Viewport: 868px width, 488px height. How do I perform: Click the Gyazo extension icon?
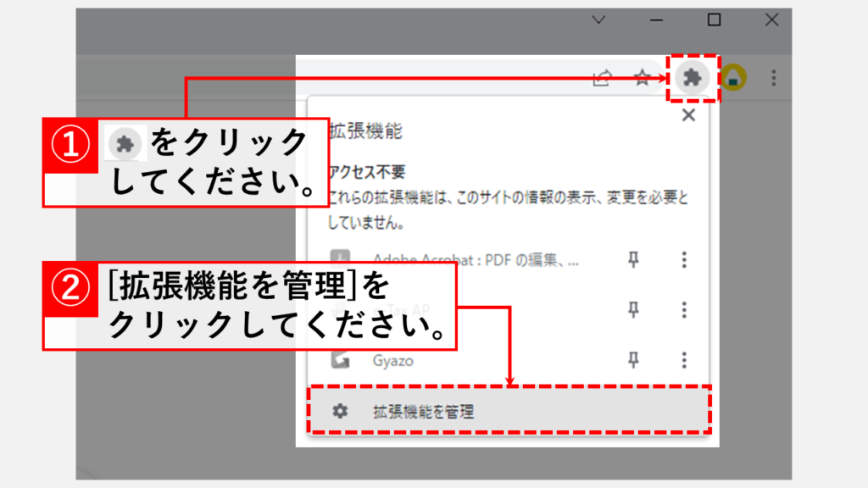point(340,360)
